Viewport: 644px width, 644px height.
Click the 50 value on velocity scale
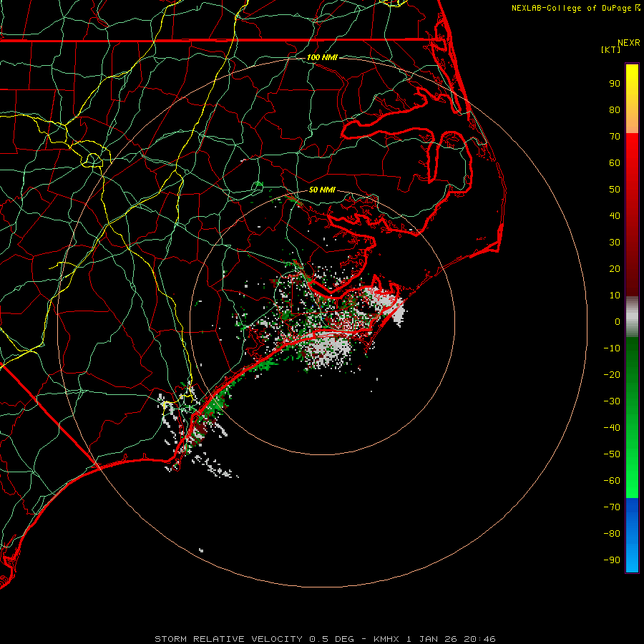[x=615, y=190]
